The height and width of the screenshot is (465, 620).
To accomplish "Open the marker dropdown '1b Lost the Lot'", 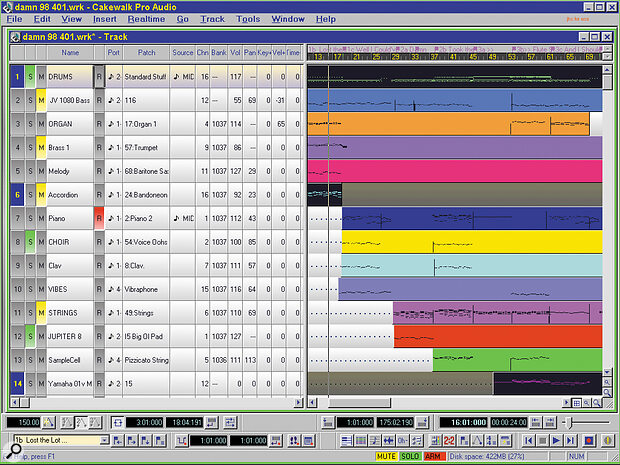I will (104, 440).
